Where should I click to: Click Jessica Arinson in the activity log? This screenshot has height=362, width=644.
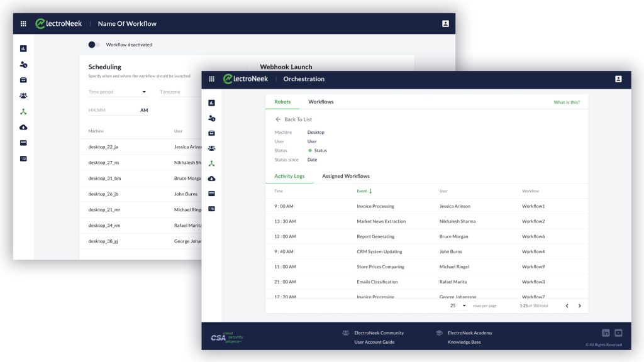(x=455, y=206)
